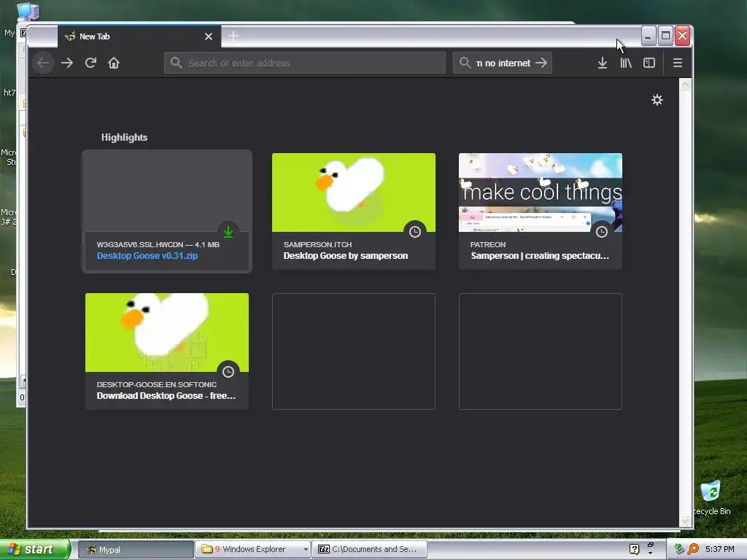Open the home page via house icon
Image resolution: width=747 pixels, height=560 pixels.
click(113, 63)
